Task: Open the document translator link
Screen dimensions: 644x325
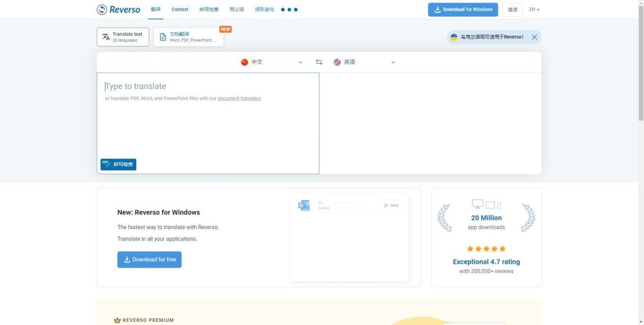Action: 239,99
